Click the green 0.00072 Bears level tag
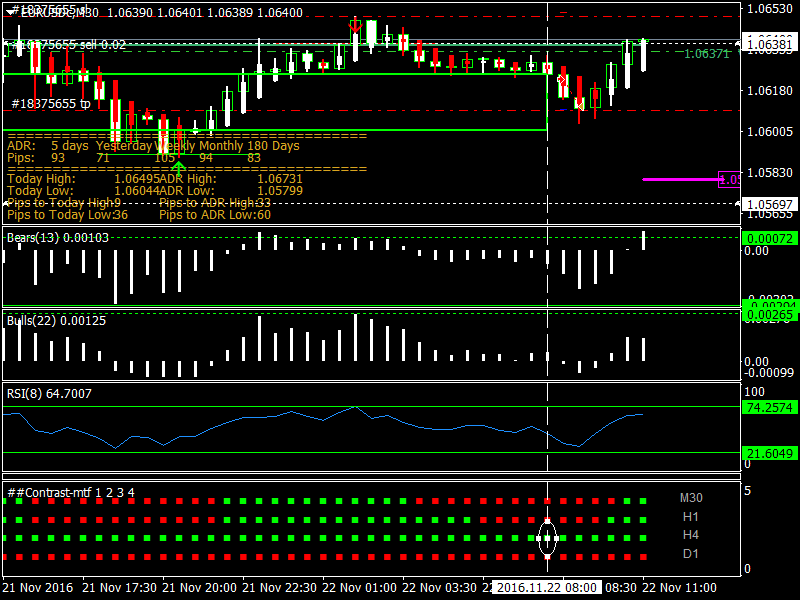Screen dimensions: 800x600 (769, 239)
